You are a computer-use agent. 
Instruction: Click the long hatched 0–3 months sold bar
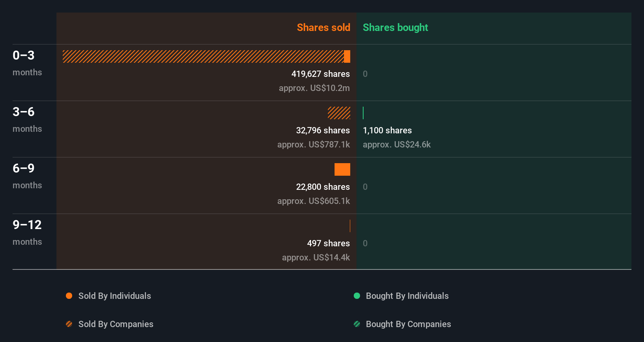coord(203,56)
